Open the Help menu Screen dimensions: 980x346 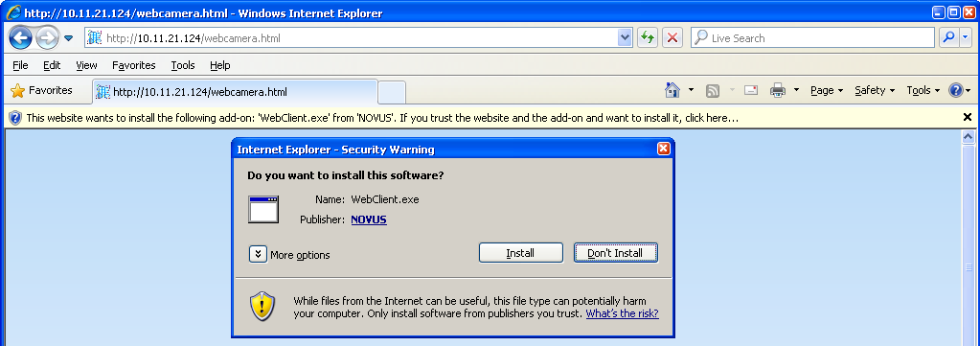(220, 65)
